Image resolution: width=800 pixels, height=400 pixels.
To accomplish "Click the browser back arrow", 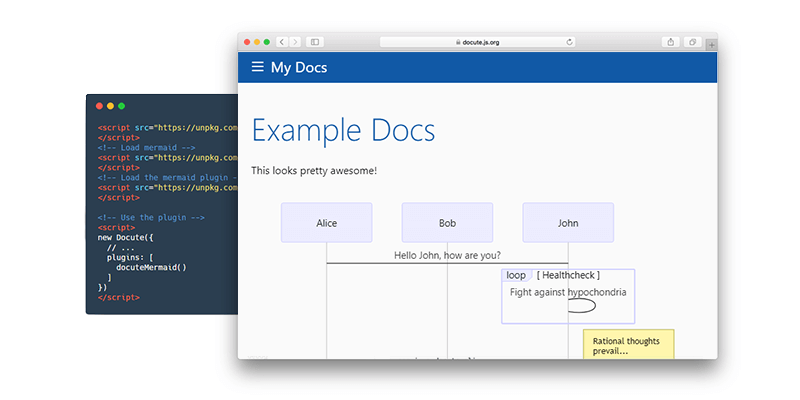I will tap(282, 42).
